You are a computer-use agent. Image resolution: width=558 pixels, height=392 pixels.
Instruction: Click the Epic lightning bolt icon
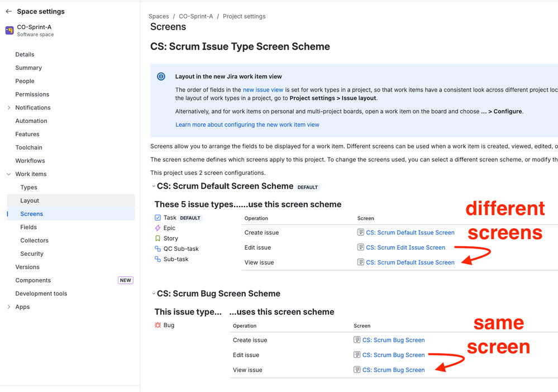click(x=158, y=228)
